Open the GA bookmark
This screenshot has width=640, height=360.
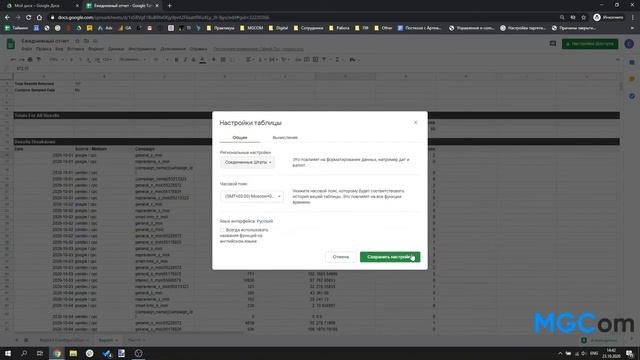124,28
